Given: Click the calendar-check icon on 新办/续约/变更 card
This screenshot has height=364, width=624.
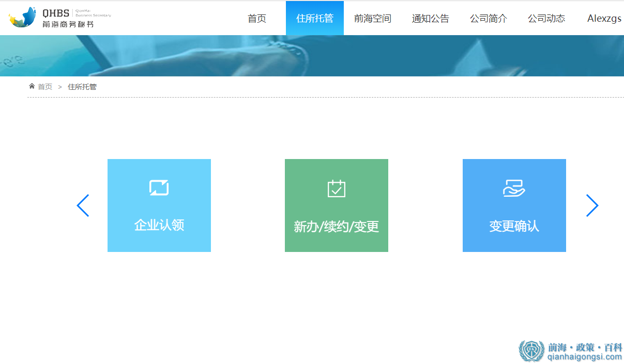Looking at the screenshot, I should pos(336,188).
